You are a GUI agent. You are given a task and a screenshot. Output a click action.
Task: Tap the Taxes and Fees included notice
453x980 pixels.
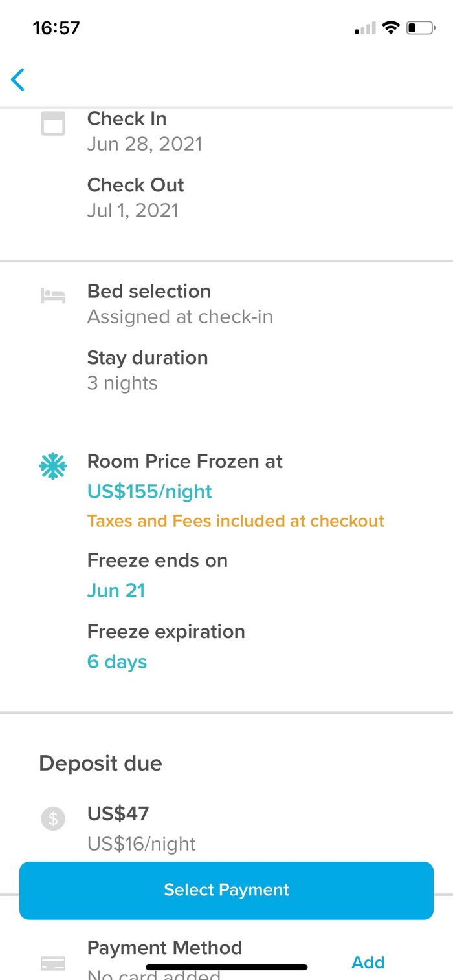point(236,521)
